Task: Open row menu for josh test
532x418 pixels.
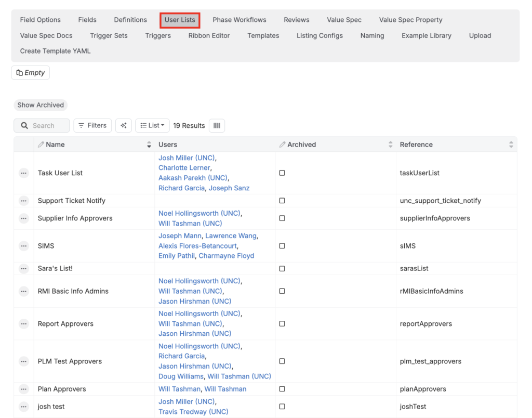Action: point(24,407)
